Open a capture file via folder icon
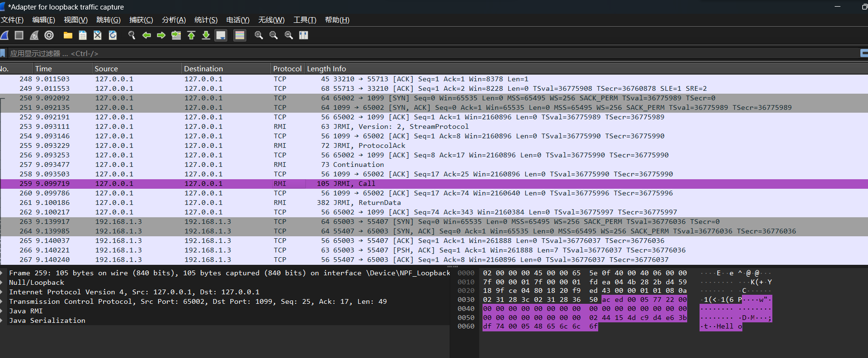 click(68, 35)
